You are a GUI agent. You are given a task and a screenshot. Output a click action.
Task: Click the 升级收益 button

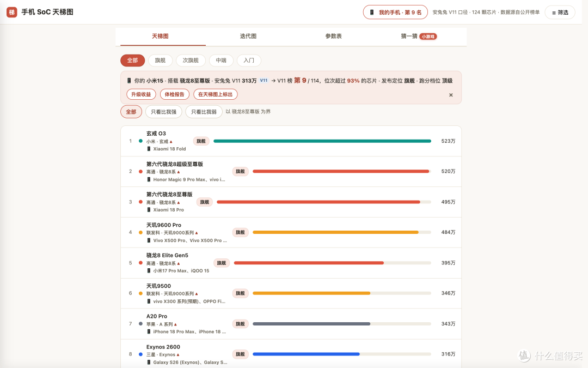141,94
